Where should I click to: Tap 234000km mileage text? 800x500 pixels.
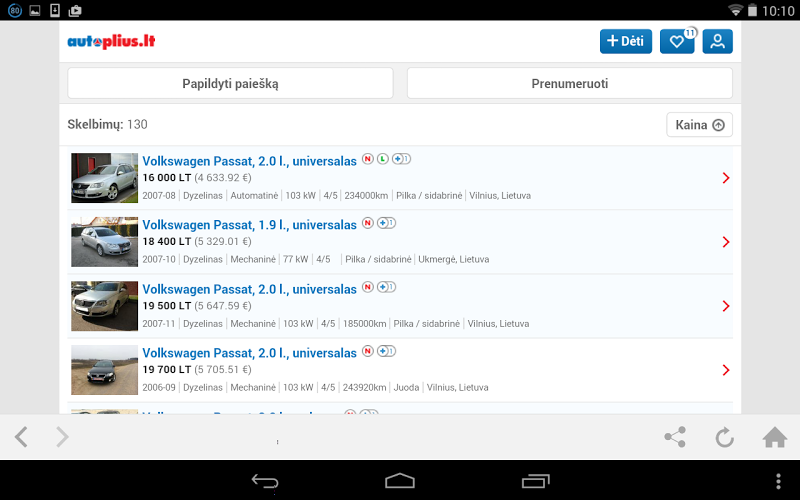366,196
